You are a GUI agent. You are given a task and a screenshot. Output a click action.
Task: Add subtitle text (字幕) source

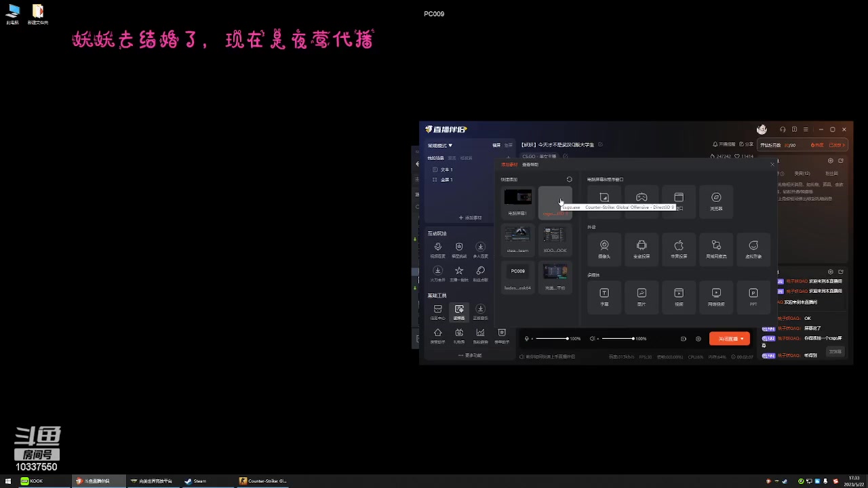click(604, 296)
